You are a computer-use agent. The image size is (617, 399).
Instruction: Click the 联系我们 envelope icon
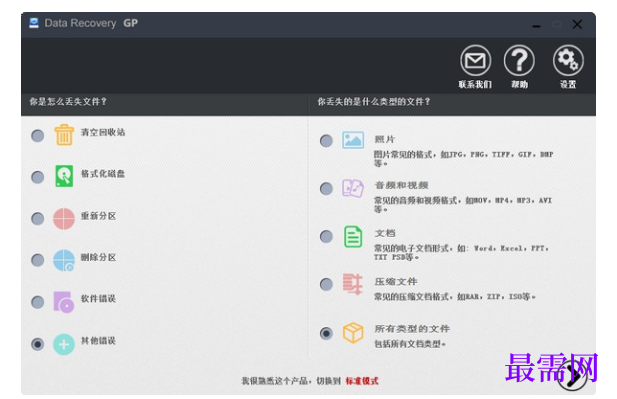point(475,61)
